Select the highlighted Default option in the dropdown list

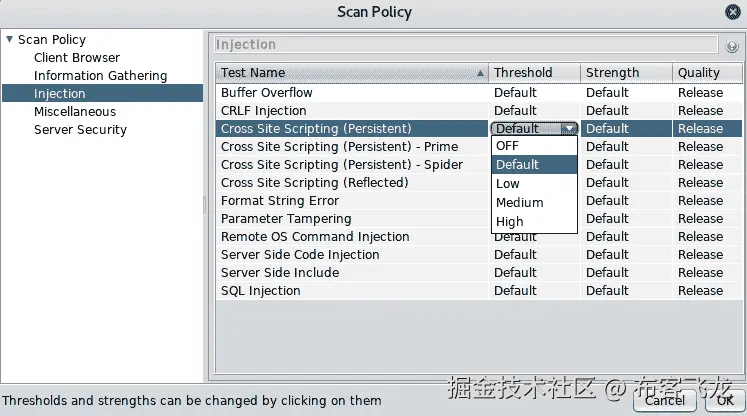pyautogui.click(x=517, y=165)
